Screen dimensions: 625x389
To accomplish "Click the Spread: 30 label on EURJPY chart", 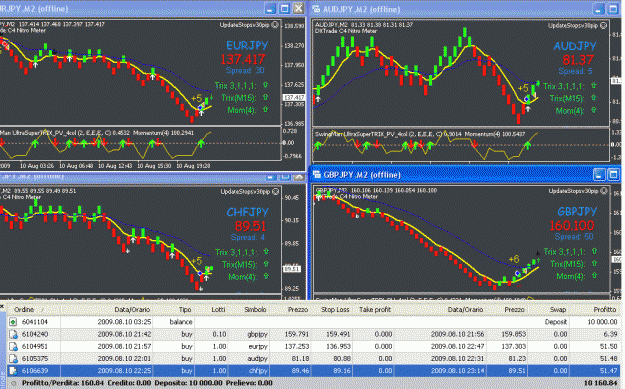I will 245,71.
